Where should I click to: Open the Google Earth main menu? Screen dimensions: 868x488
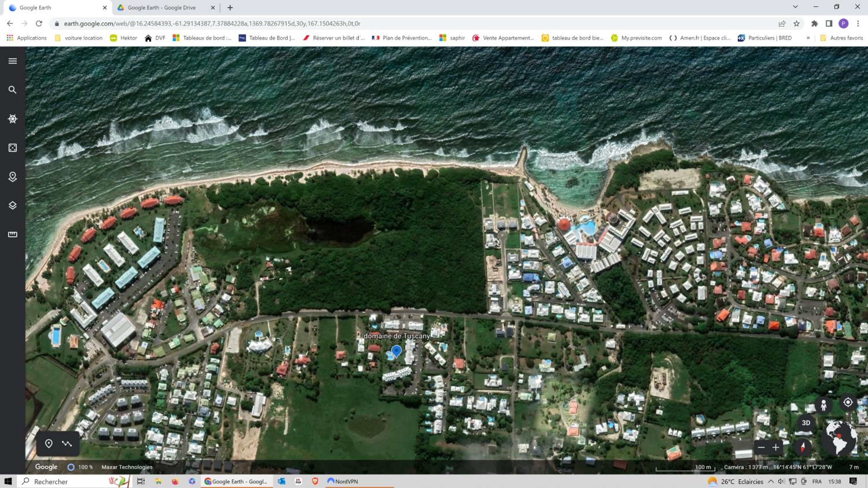click(12, 61)
